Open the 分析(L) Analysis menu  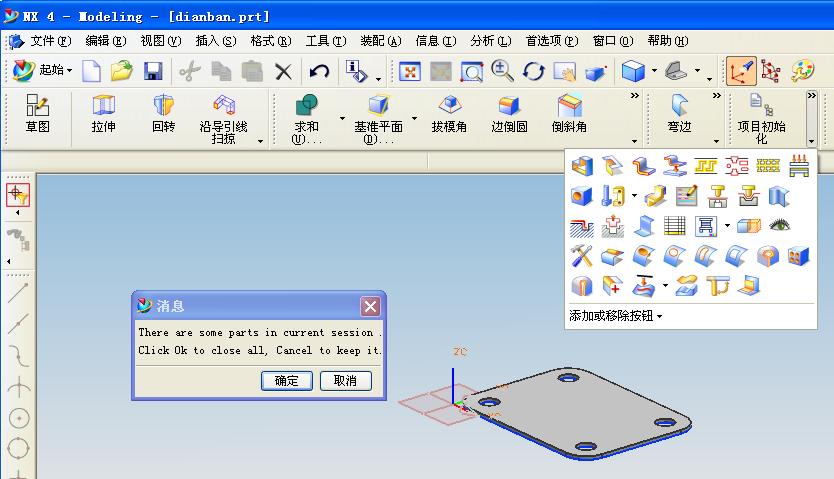[490, 41]
